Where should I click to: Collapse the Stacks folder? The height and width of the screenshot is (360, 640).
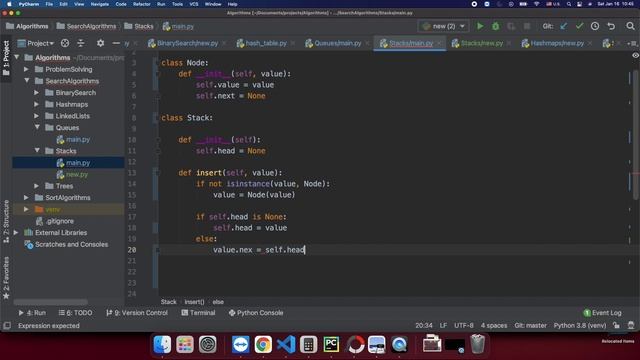pos(37,151)
